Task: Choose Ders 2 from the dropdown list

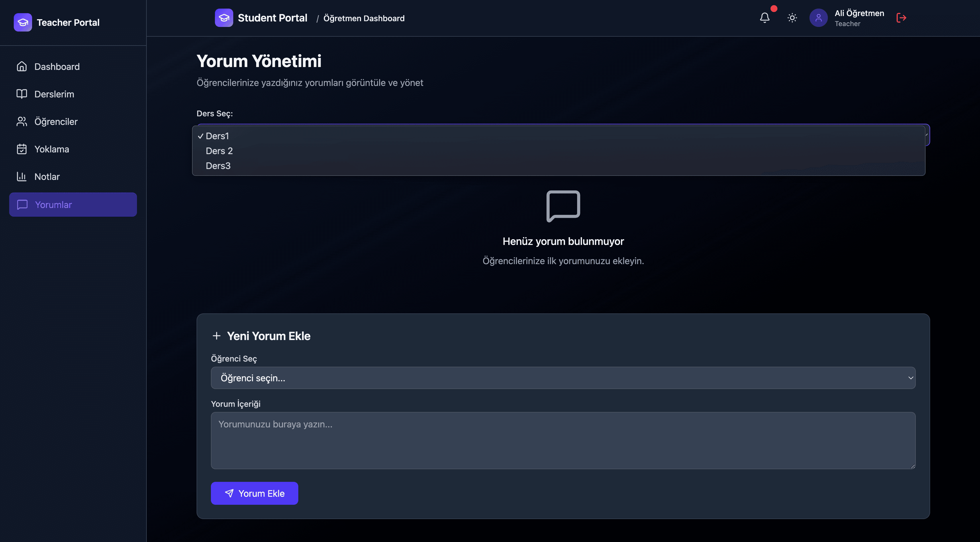Action: click(x=219, y=151)
